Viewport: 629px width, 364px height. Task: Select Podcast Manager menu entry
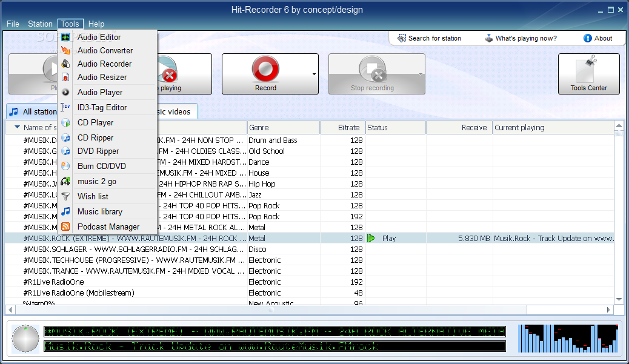(x=107, y=227)
